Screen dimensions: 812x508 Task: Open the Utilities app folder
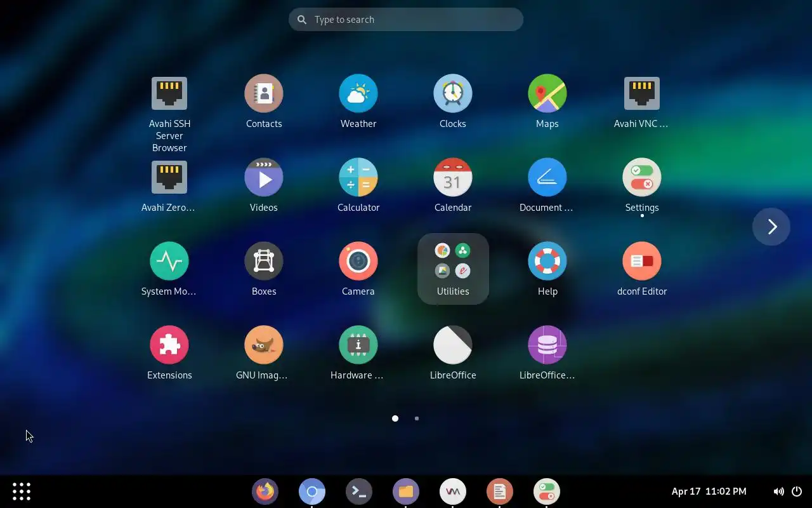pos(453,269)
